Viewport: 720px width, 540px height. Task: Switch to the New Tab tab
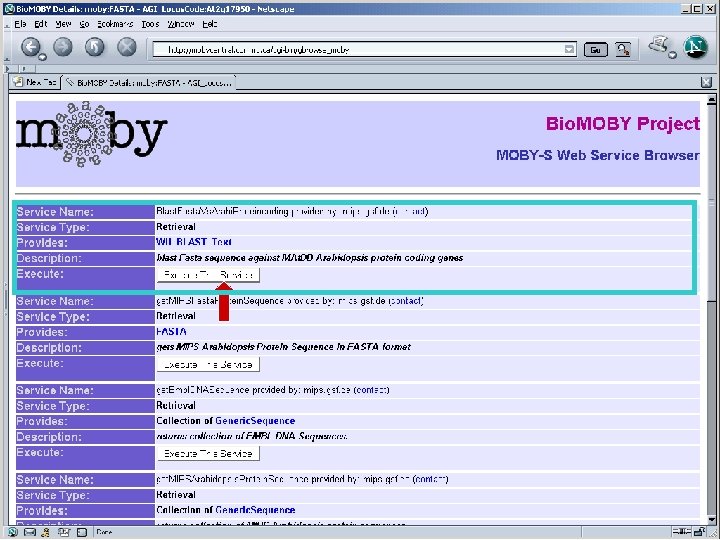(x=35, y=83)
